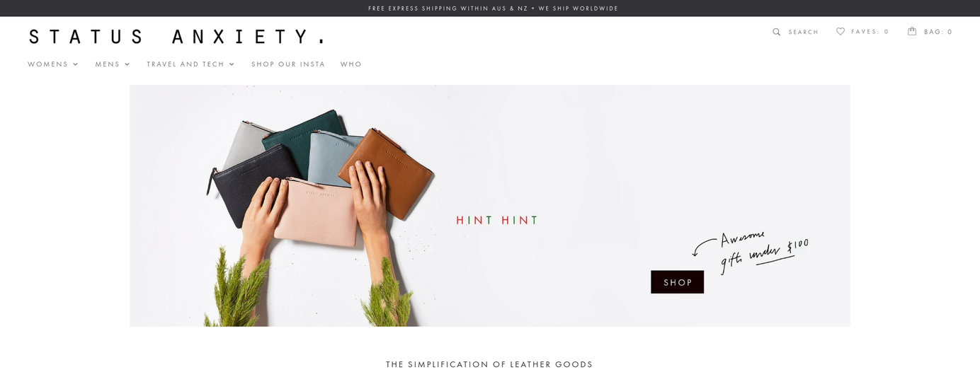Go to Shop Our Insta
The image size is (980, 372).
click(288, 64)
